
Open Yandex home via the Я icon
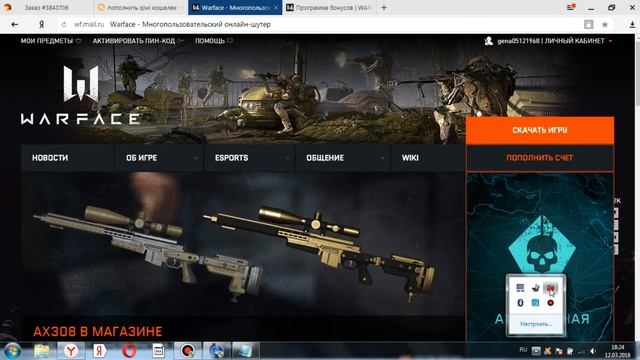click(41, 24)
